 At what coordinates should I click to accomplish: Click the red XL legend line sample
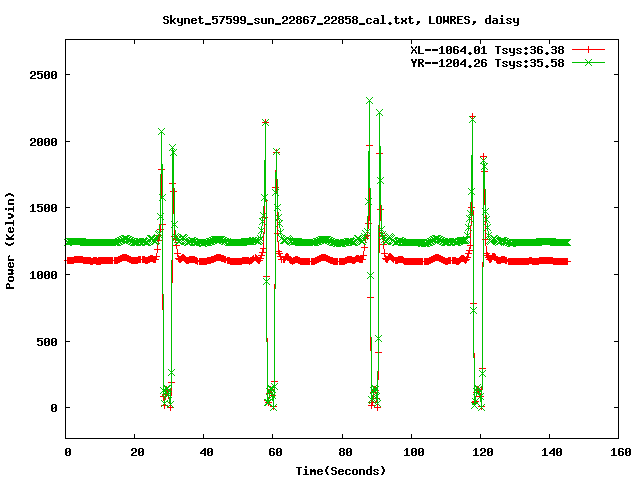pos(588,50)
